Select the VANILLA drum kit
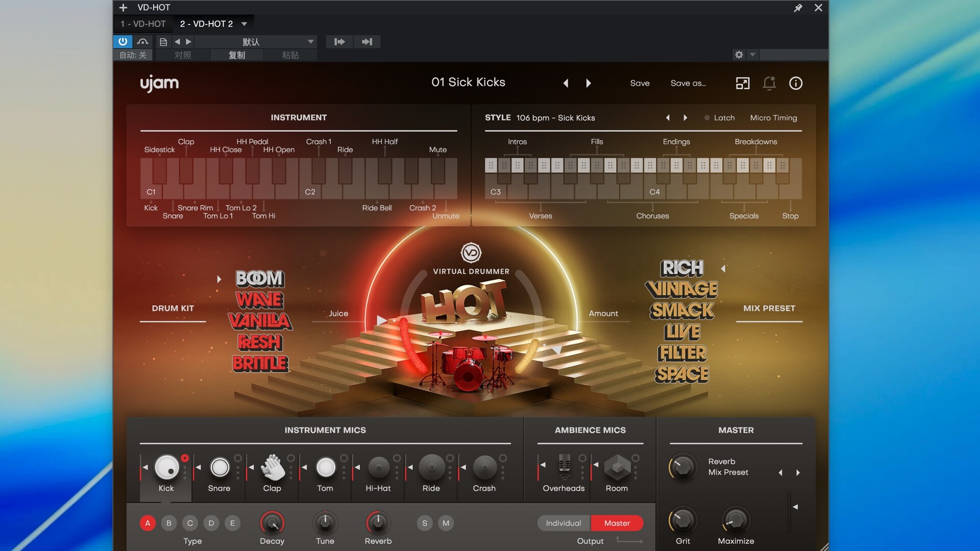Screen dimensions: 980x551 [x=260, y=321]
